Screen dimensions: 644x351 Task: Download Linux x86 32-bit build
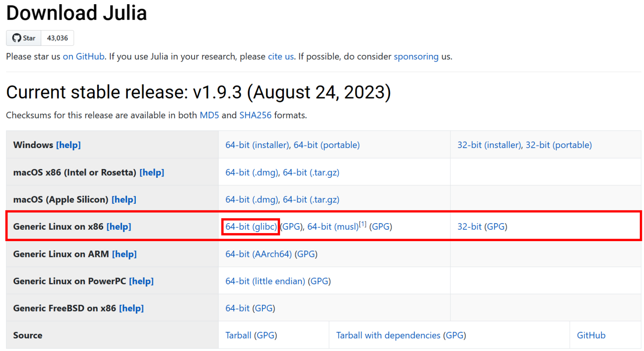point(470,227)
